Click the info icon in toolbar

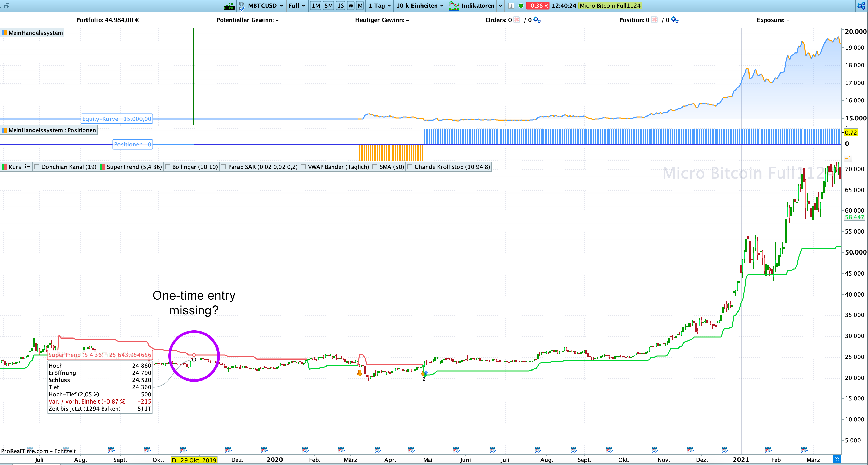[x=511, y=6]
